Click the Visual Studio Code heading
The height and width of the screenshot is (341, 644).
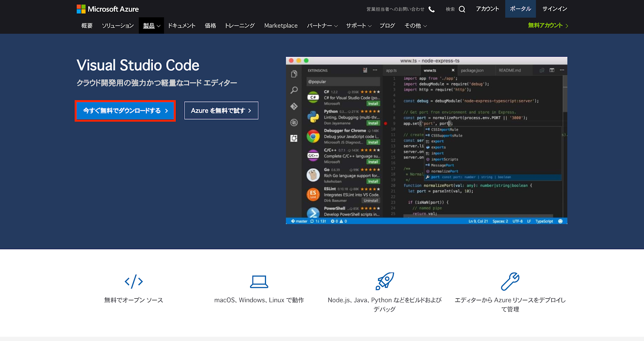138,65
